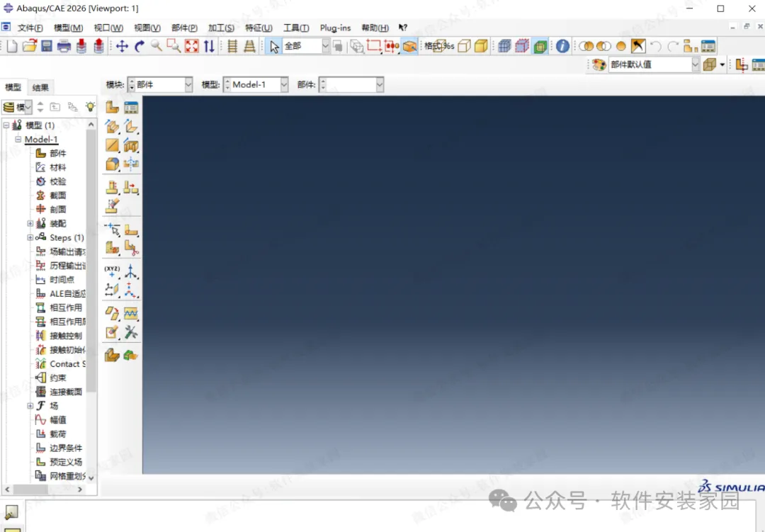Select 载荷 in the model tree
Viewport: 765px width, 532px height.
(x=57, y=434)
